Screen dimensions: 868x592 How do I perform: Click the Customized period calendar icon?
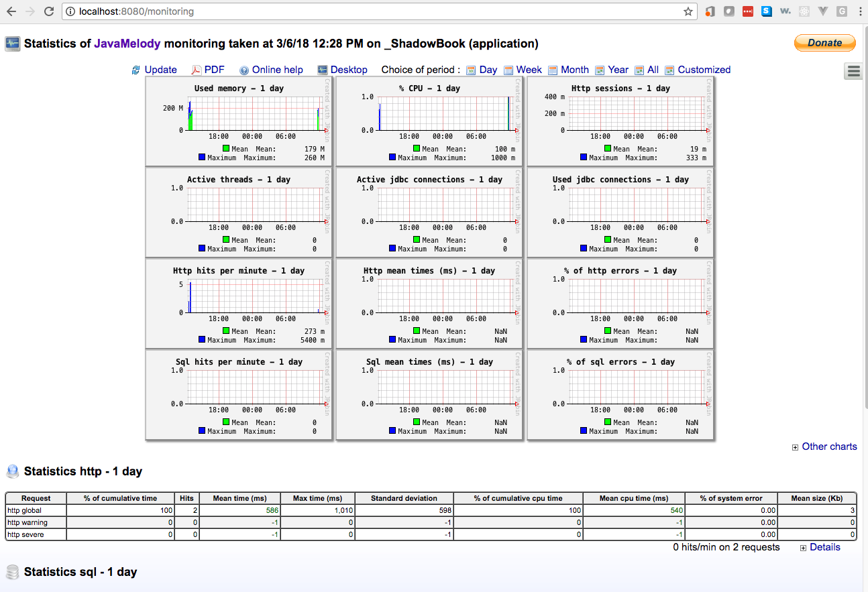[x=669, y=70]
